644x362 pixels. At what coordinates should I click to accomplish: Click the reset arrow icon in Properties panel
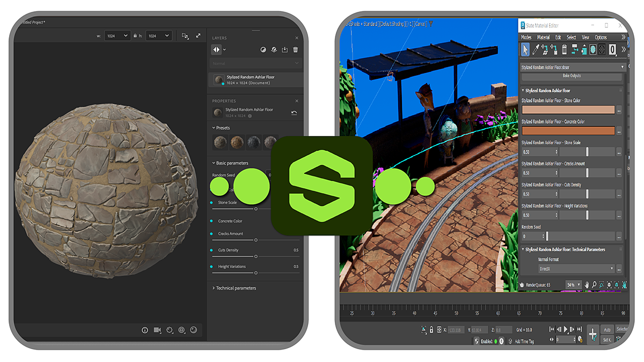tap(294, 113)
